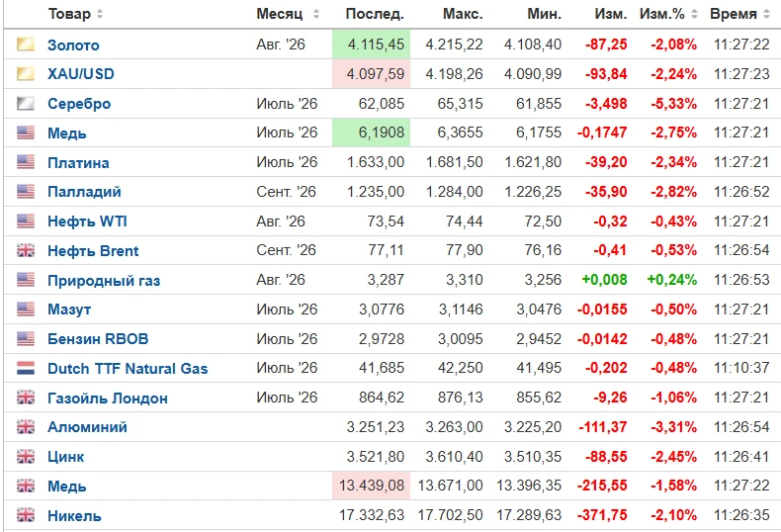Click the Послед. column header

pos(375,14)
